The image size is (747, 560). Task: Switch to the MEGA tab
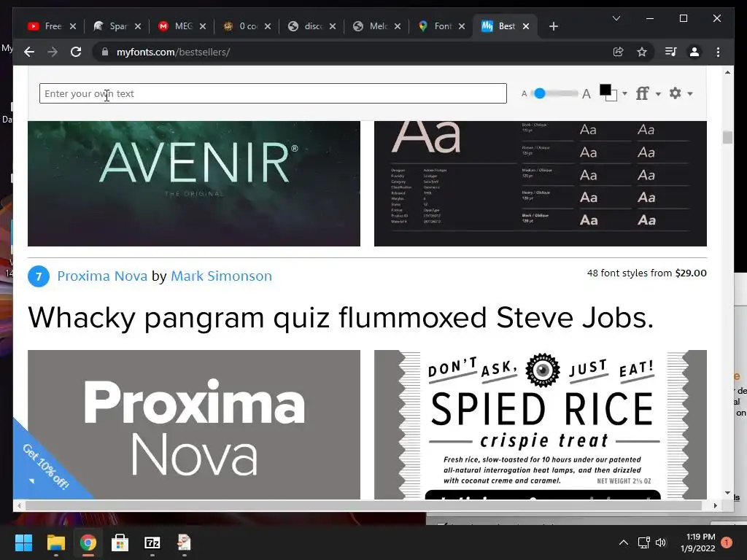[177, 26]
